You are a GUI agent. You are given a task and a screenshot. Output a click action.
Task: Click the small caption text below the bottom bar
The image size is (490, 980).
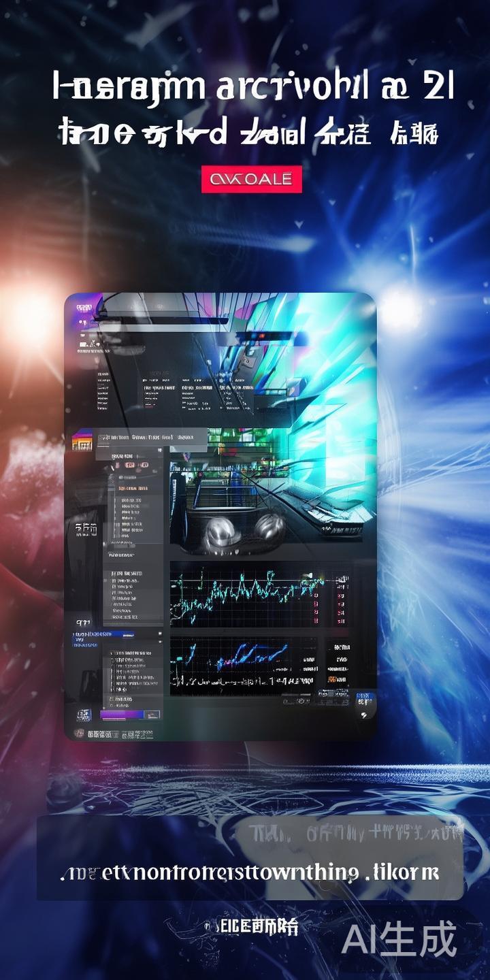pyautogui.click(x=252, y=926)
